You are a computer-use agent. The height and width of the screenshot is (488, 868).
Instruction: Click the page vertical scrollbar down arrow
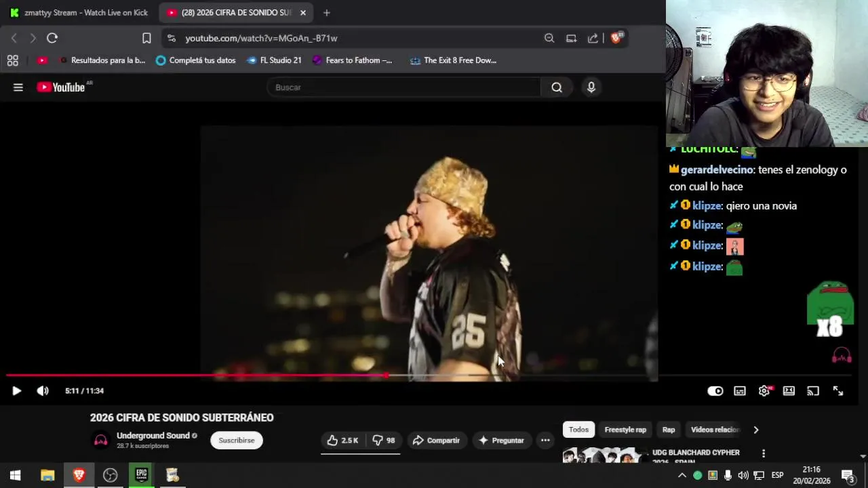tap(863, 457)
